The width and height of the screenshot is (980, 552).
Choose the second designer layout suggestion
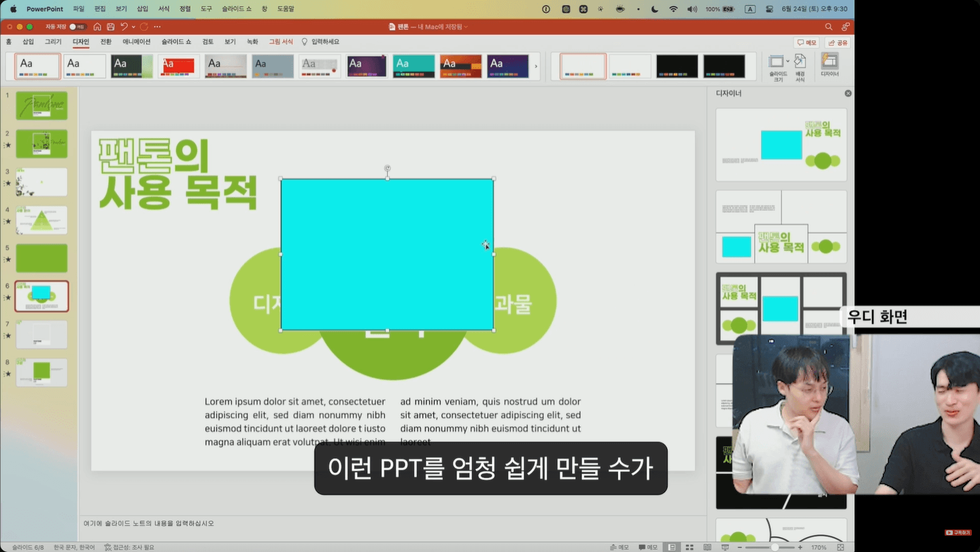[781, 227]
